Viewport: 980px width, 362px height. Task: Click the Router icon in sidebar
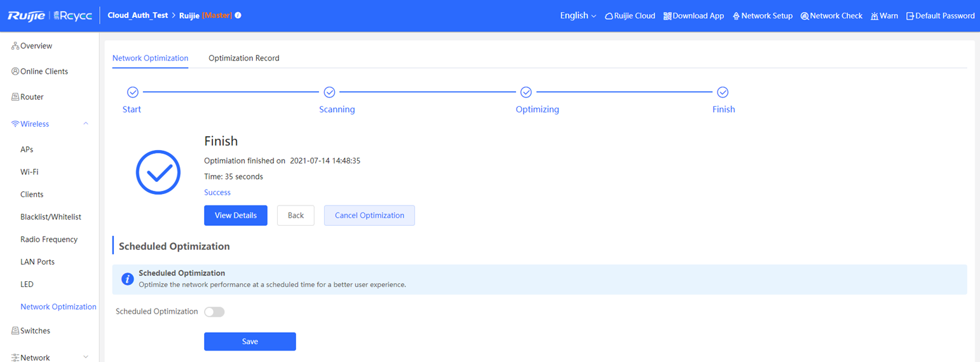click(15, 97)
